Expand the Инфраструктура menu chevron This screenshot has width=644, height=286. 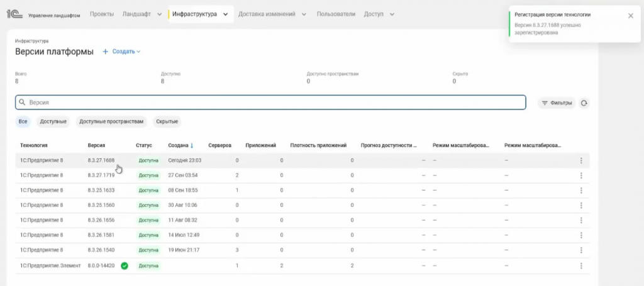[225, 14]
